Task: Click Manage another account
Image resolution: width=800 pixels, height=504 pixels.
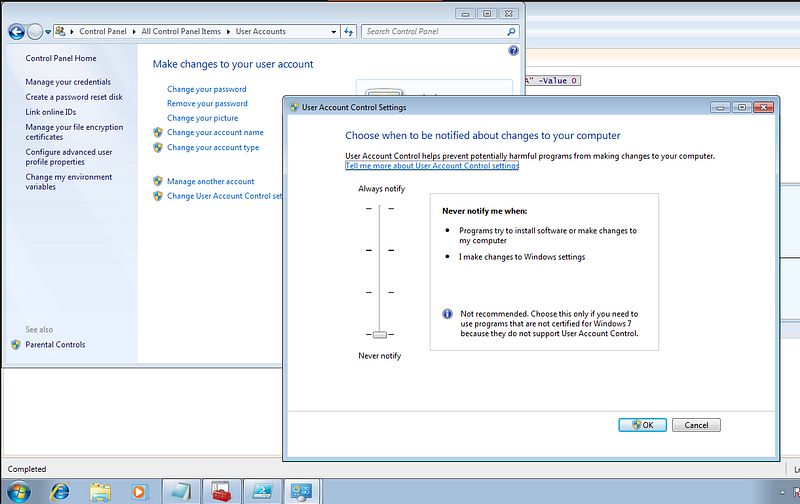Action: click(x=210, y=182)
